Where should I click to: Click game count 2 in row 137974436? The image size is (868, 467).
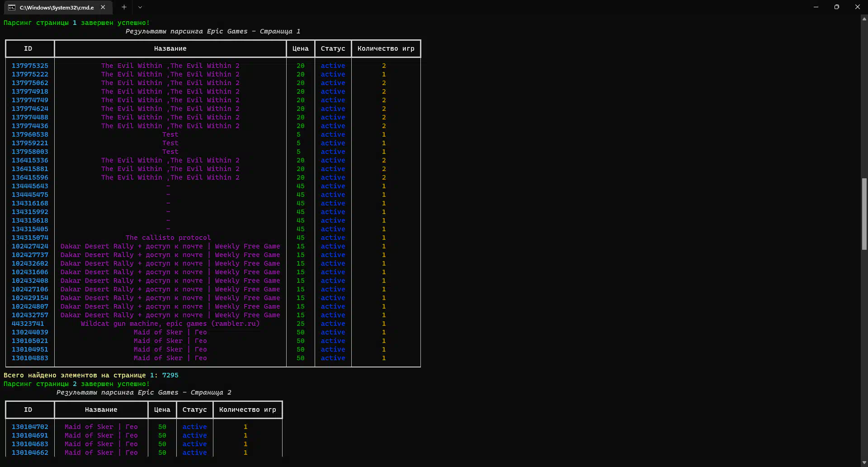[x=384, y=126]
